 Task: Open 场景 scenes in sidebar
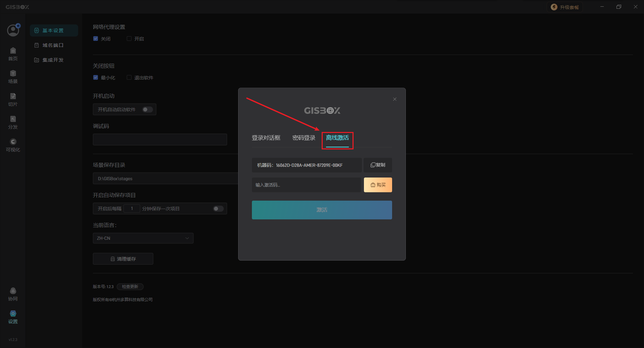point(13,77)
